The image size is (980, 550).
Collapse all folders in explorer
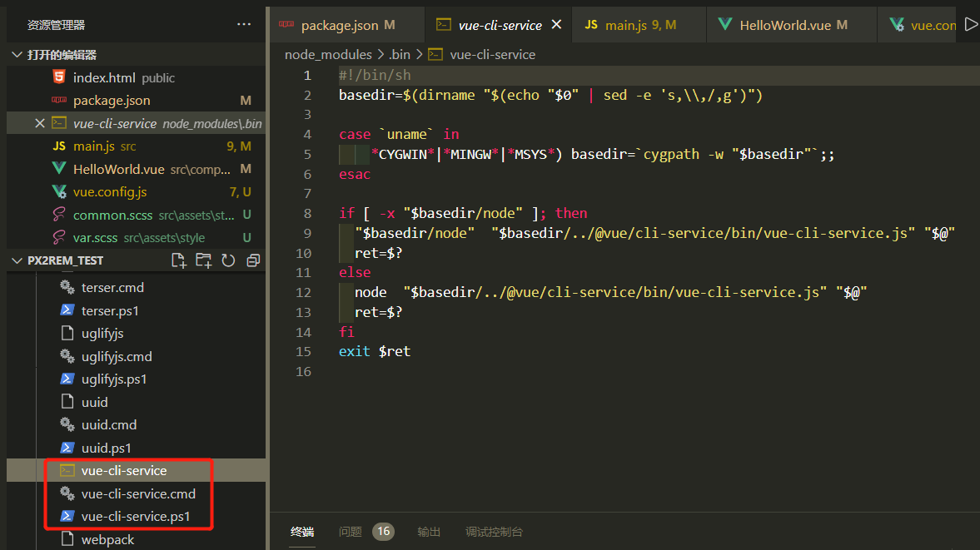253,260
